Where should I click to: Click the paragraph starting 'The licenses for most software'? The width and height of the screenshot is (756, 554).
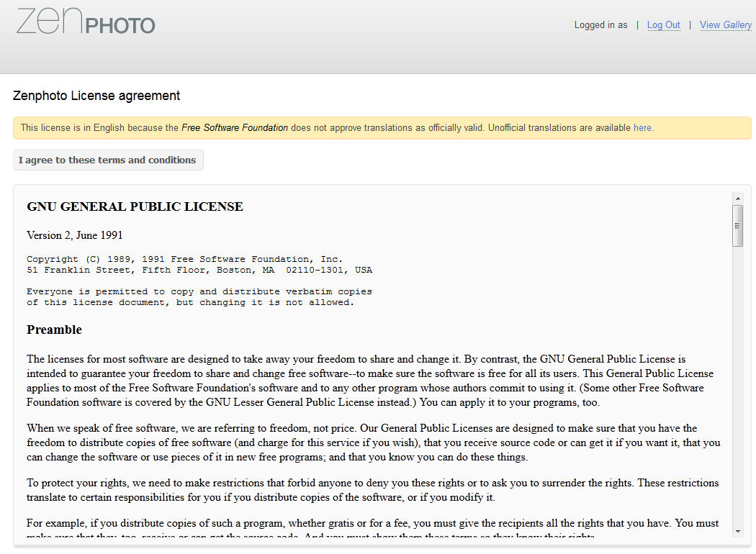pyautogui.click(x=370, y=381)
